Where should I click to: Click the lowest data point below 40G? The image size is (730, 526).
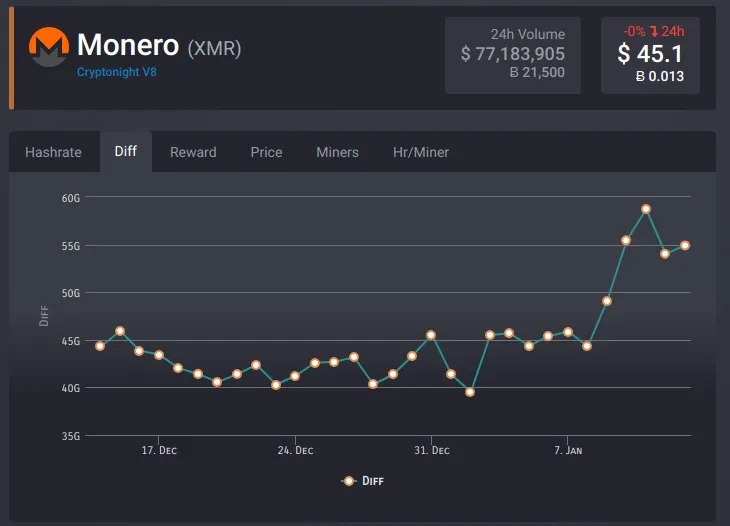click(470, 392)
